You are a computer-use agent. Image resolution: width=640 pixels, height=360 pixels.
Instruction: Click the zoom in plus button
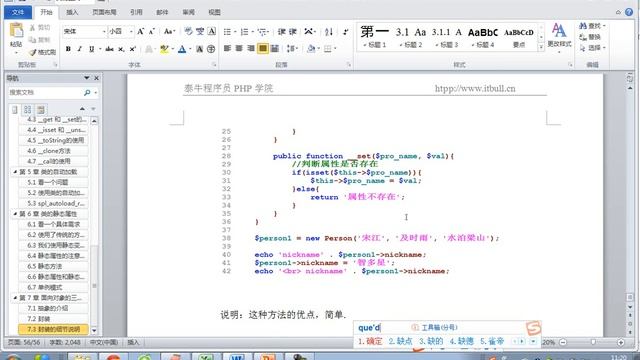tap(621, 342)
